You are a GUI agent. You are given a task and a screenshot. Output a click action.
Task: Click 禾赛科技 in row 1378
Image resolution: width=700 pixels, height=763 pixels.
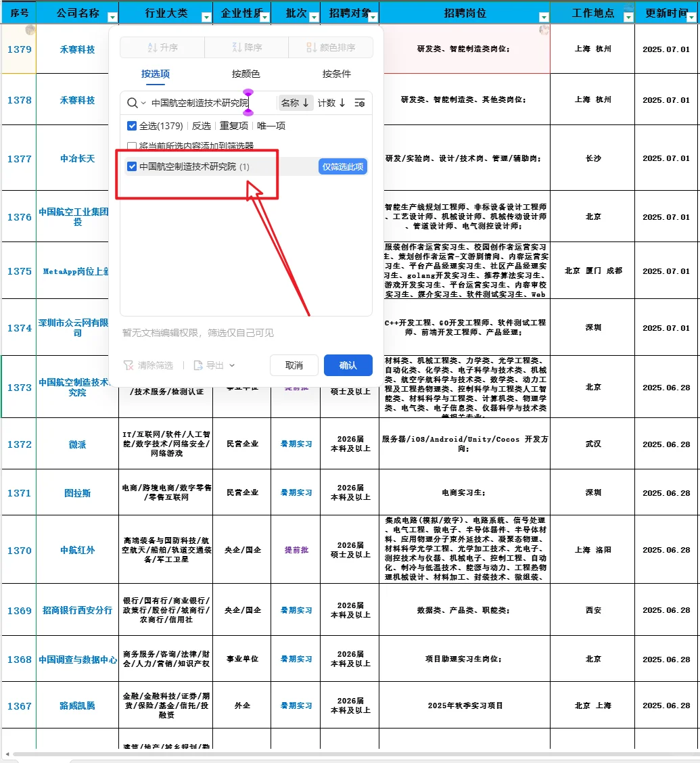(77, 100)
